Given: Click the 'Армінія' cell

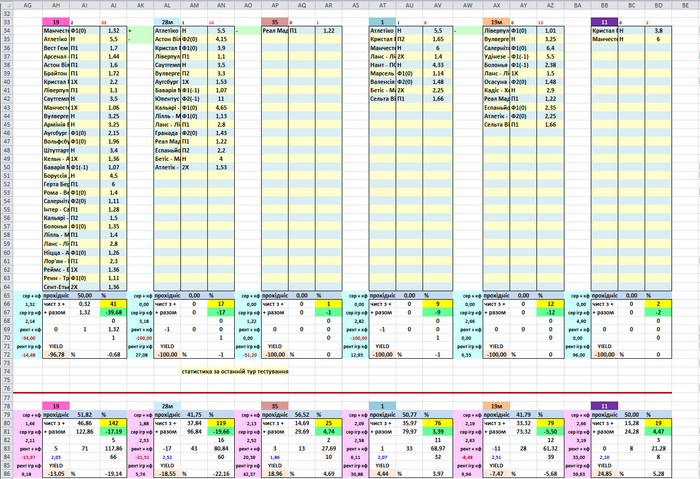Looking at the screenshot, I should [x=56, y=125].
